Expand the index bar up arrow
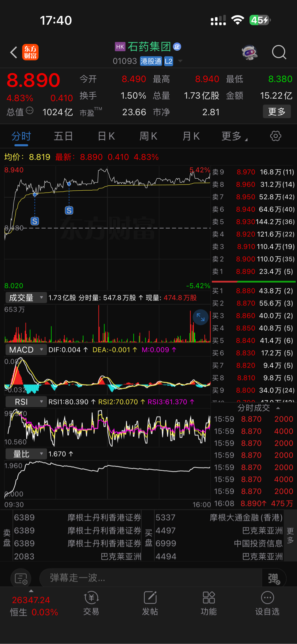Screen dimensions: 297x644 pyautogui.click(x=31, y=591)
